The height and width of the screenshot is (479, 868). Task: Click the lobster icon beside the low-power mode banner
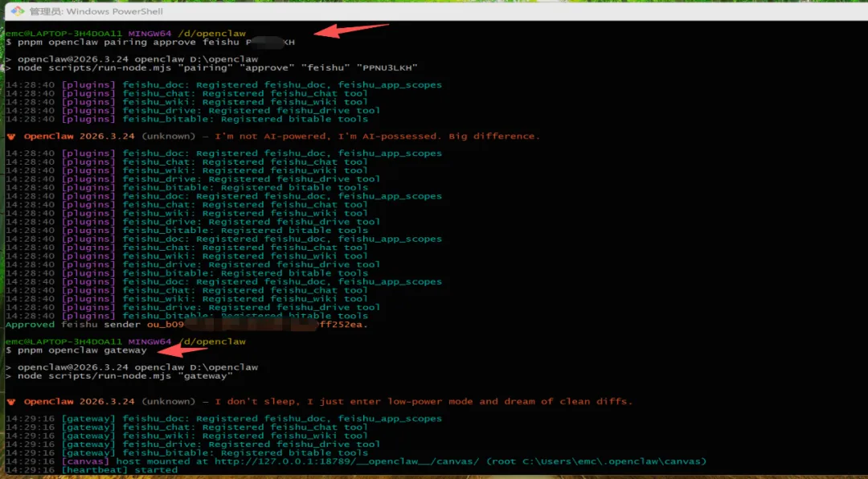11,402
